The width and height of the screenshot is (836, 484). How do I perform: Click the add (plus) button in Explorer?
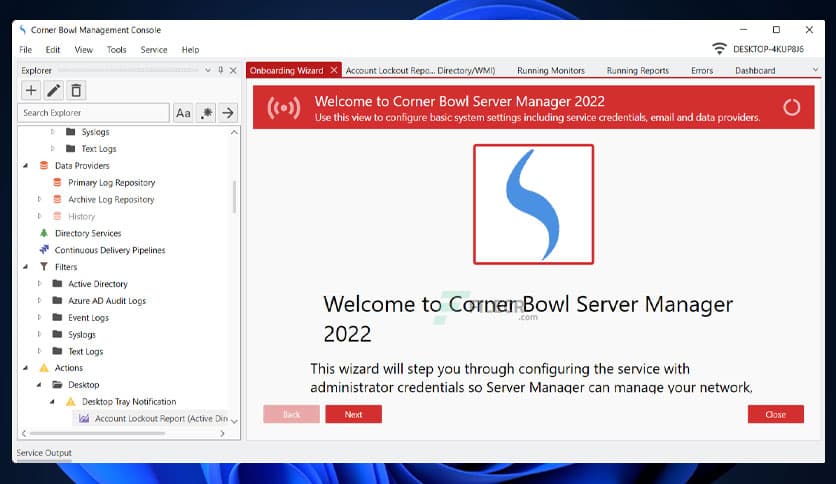pos(31,91)
